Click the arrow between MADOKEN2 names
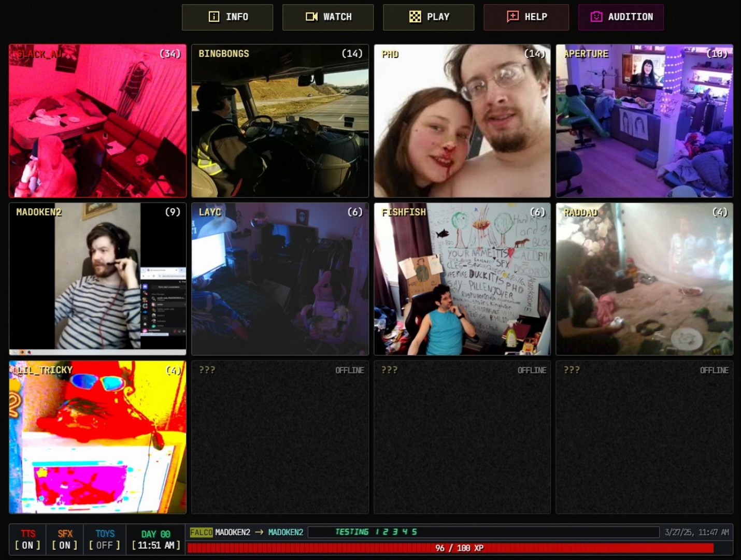 [x=259, y=532]
